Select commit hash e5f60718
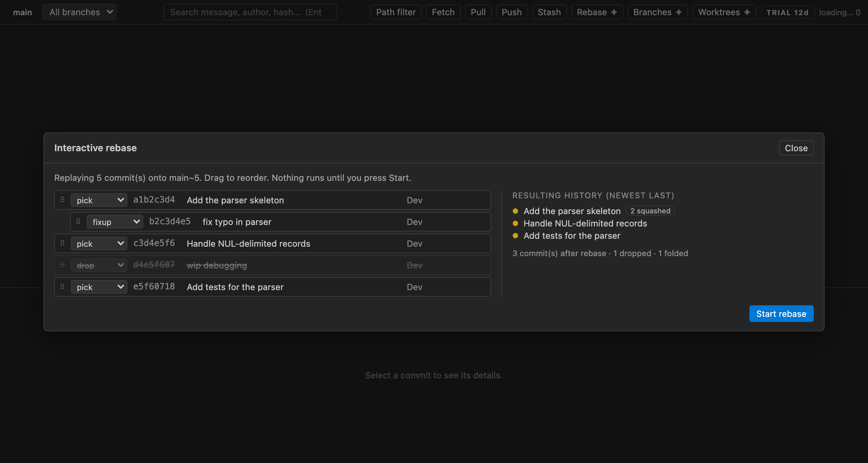 (x=154, y=286)
